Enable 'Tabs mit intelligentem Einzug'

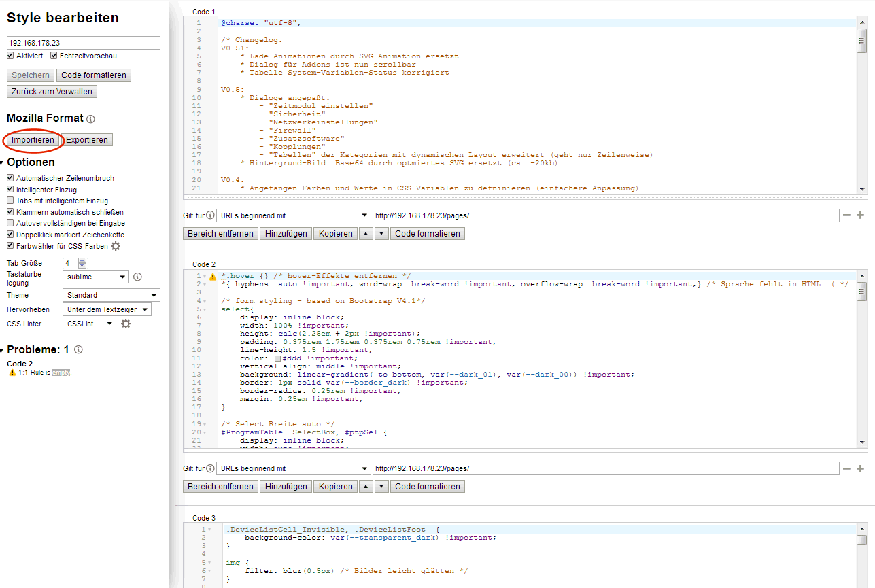(x=10, y=201)
